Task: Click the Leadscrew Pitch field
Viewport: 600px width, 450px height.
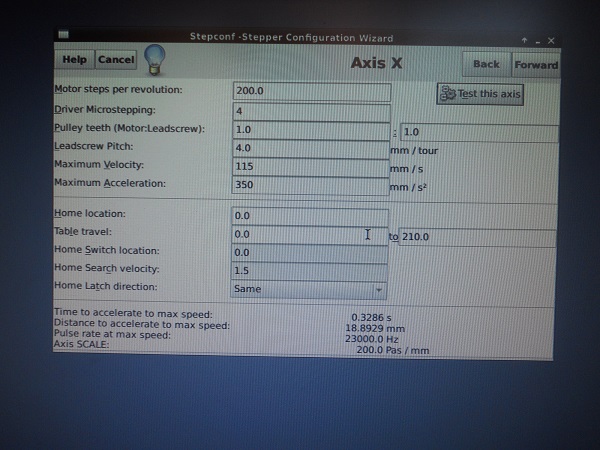Action: point(310,148)
